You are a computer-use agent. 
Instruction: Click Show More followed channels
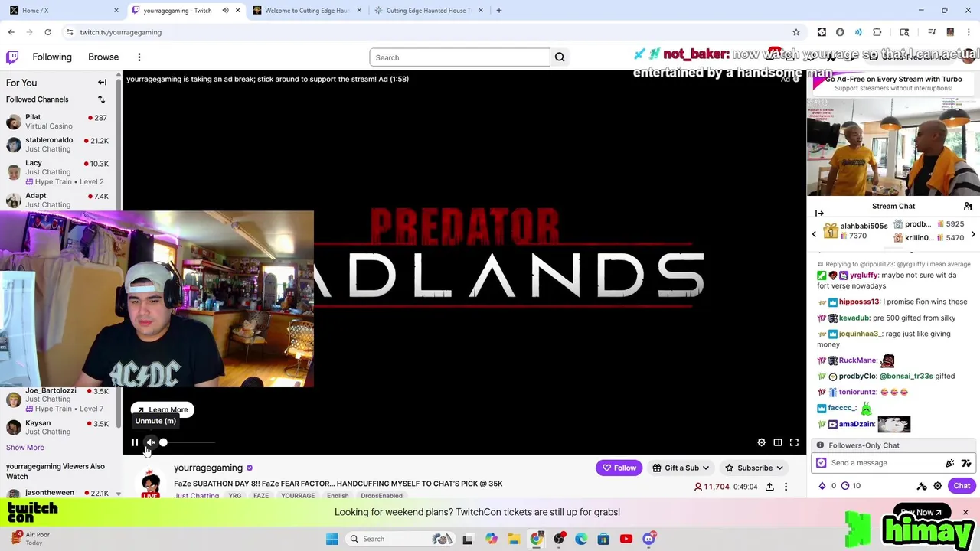25,448
